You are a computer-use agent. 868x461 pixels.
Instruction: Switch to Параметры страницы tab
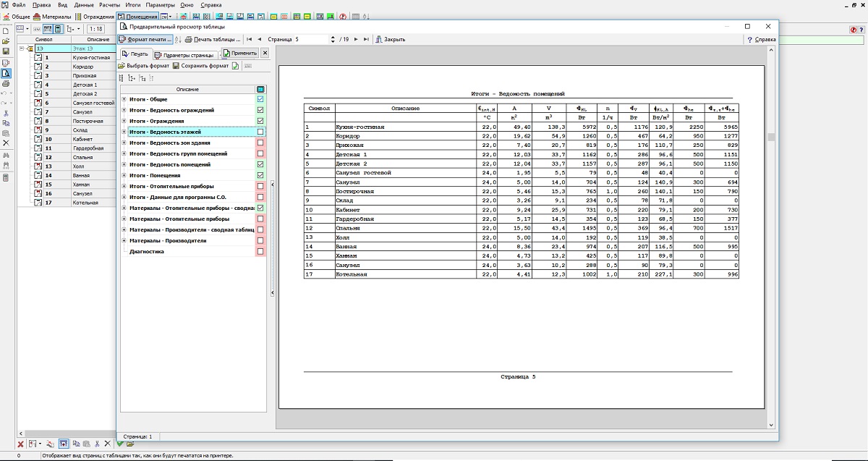pyautogui.click(x=187, y=54)
